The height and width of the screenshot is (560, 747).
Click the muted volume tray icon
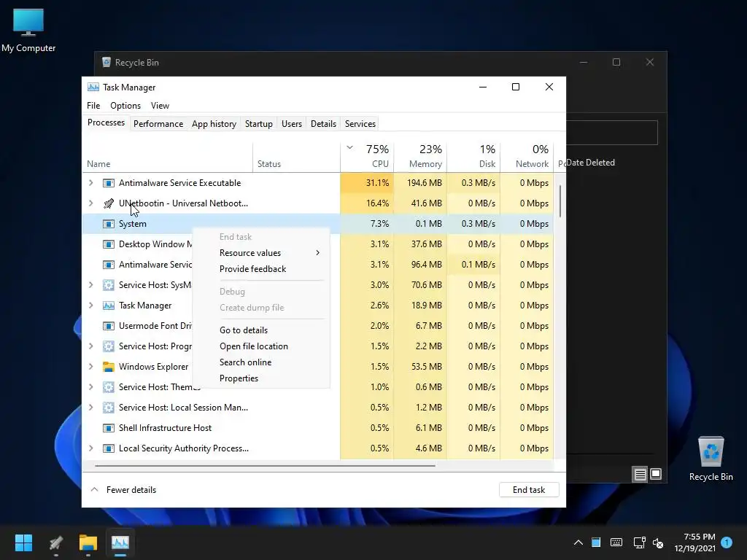[658, 542]
